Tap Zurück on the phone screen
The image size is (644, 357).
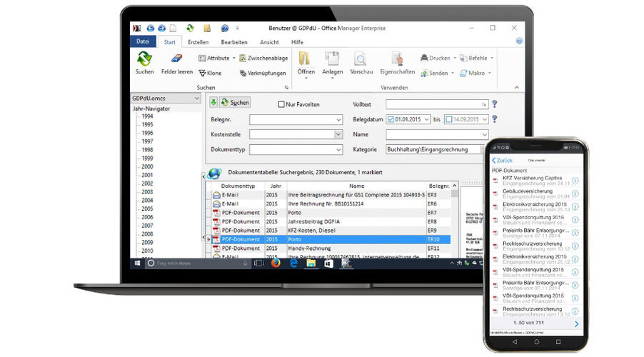tap(502, 160)
